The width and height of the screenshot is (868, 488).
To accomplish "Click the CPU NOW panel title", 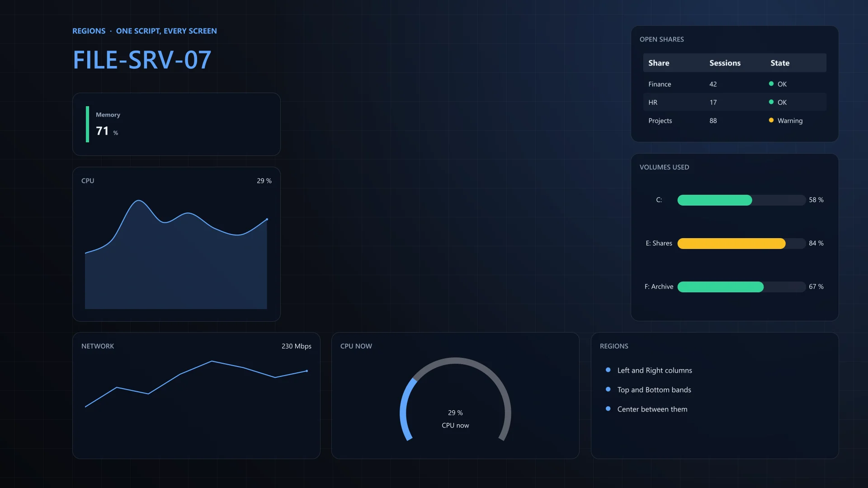I will [356, 346].
